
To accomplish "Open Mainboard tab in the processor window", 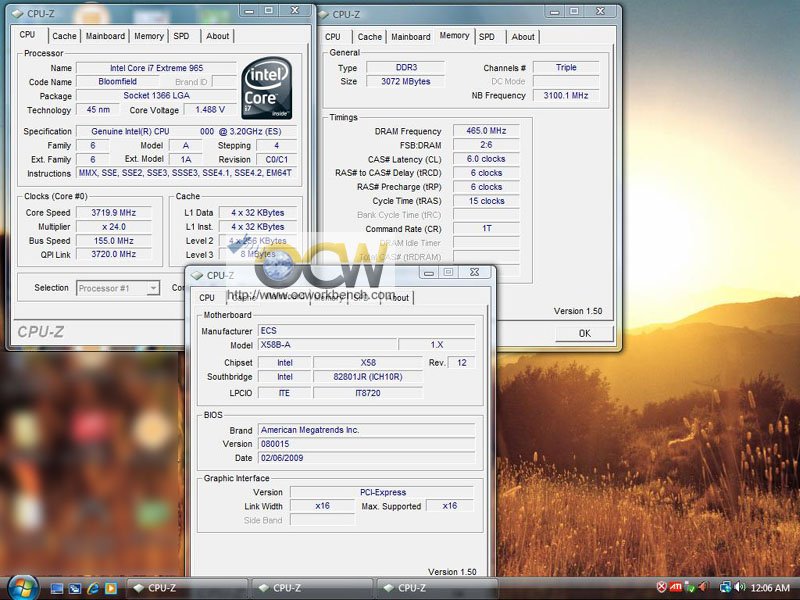I will coord(105,36).
